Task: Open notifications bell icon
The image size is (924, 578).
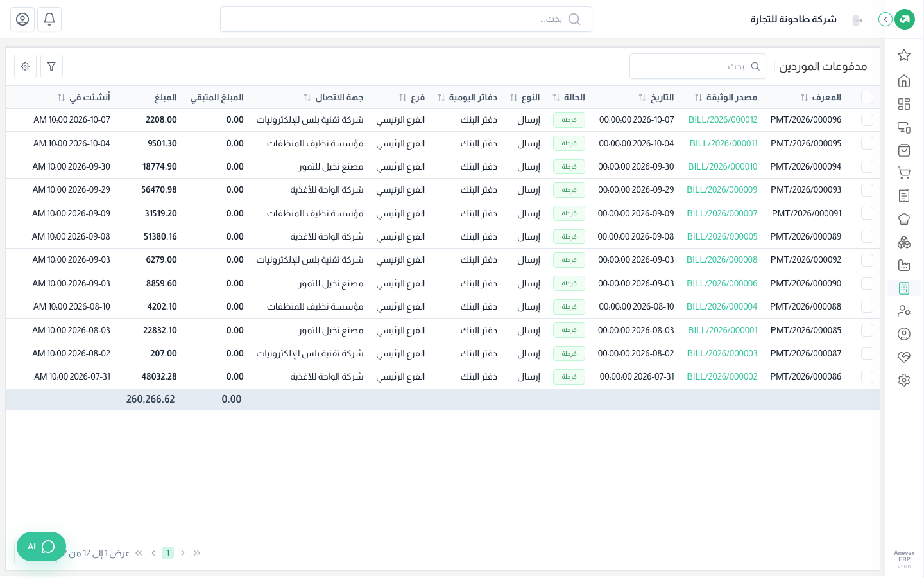Action: (49, 19)
